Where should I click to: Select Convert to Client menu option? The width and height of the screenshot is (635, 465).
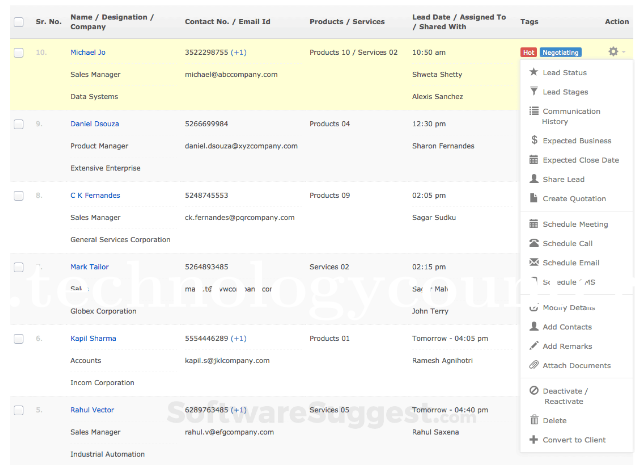pyautogui.click(x=574, y=440)
